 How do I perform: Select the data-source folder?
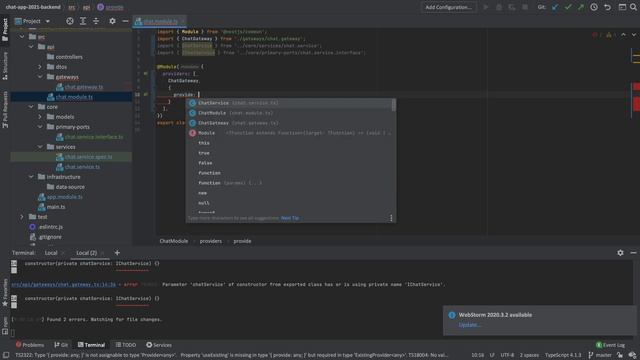(70, 187)
